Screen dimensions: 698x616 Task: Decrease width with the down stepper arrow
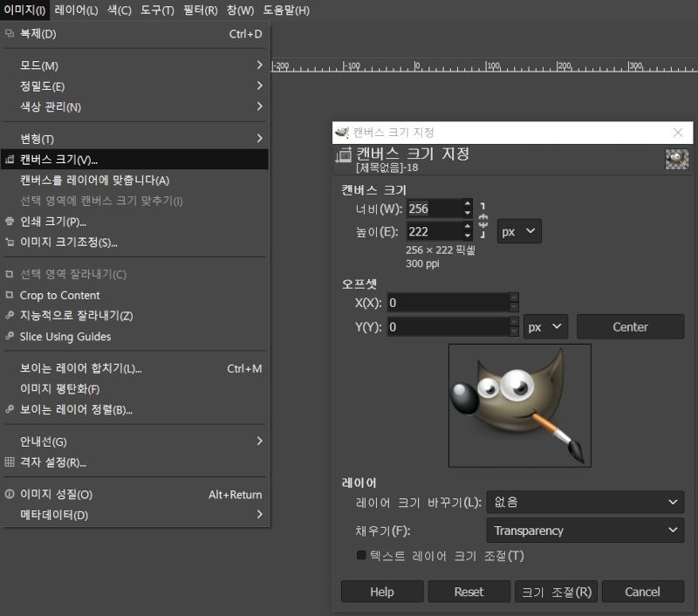(468, 213)
